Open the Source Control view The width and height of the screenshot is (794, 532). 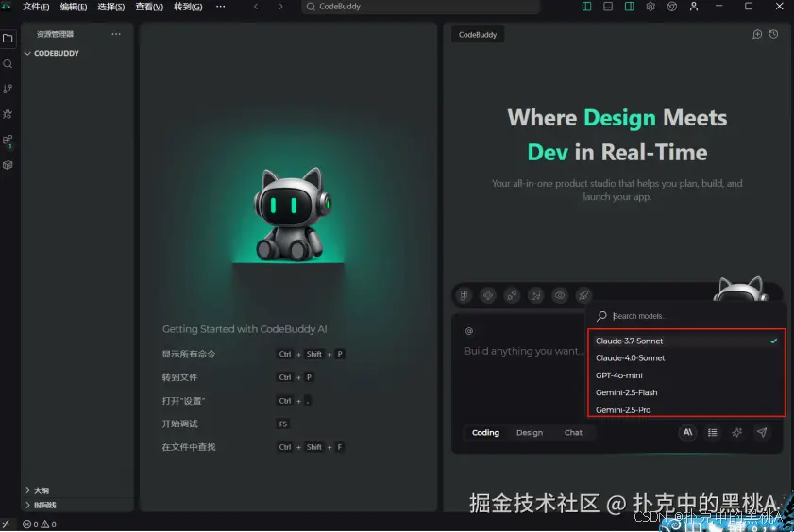point(8,89)
